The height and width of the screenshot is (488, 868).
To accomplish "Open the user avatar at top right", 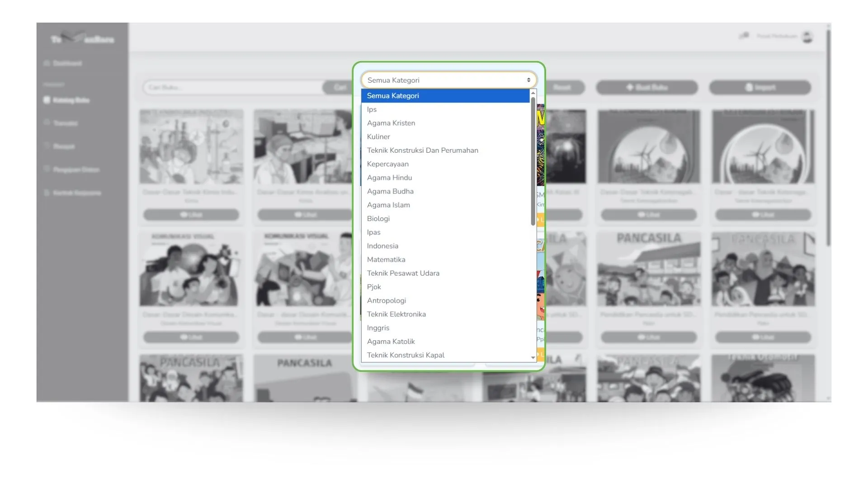I will coord(807,37).
